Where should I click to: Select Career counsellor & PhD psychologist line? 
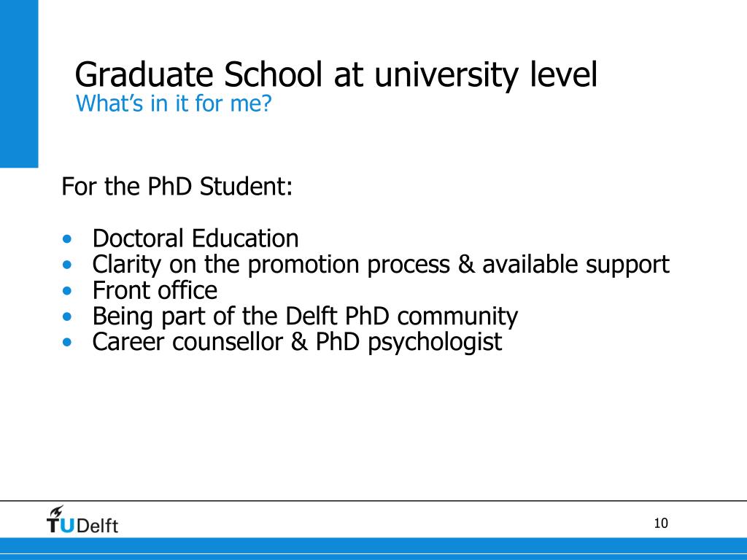tap(297, 342)
